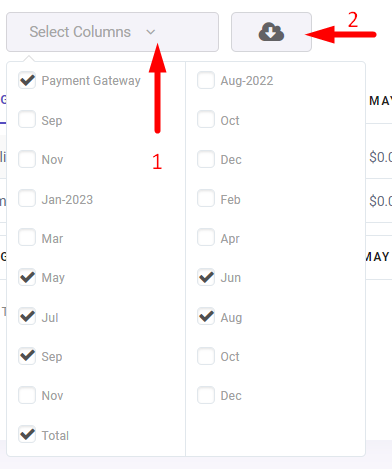This screenshot has height=469, width=392.
Task: Check the last Dec column box
Action: click(206, 395)
